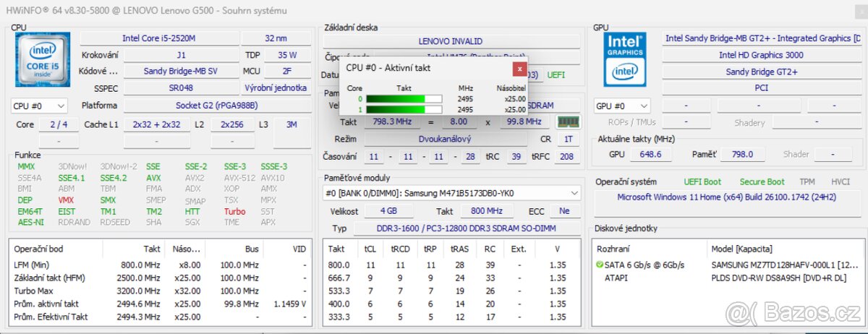Click the red VMX feature flag
The image size is (868, 334).
(66, 200)
